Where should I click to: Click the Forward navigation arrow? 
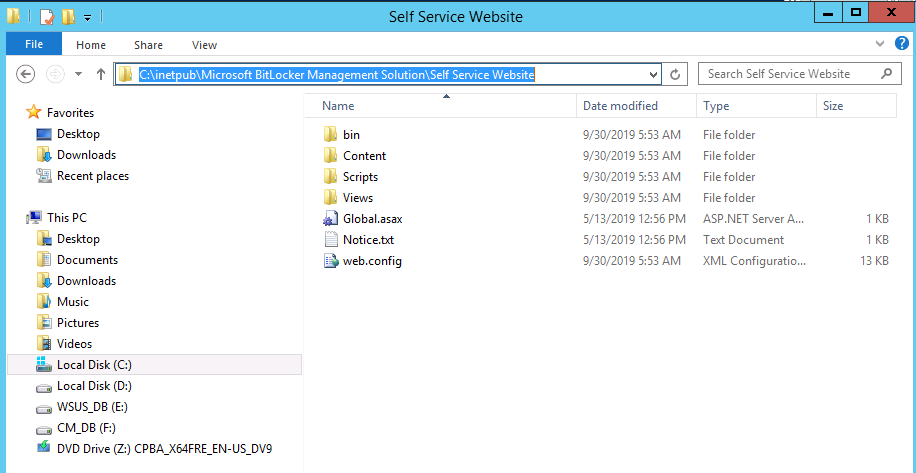click(x=55, y=74)
